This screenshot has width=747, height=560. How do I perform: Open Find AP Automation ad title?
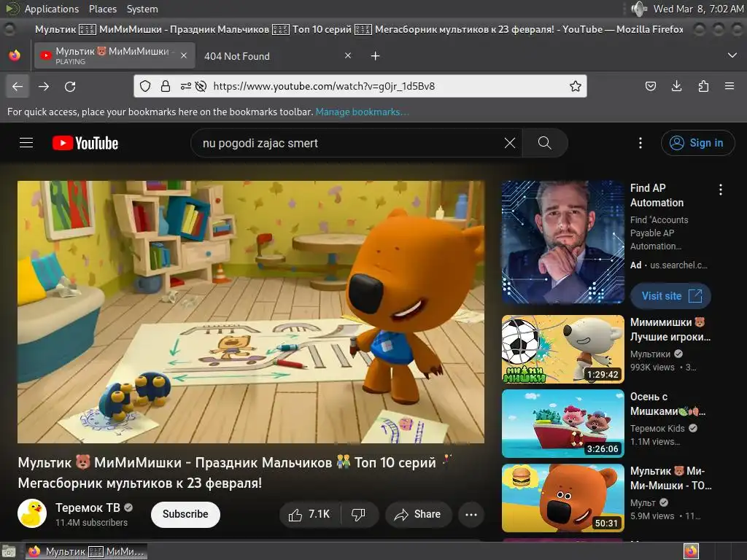tap(657, 195)
